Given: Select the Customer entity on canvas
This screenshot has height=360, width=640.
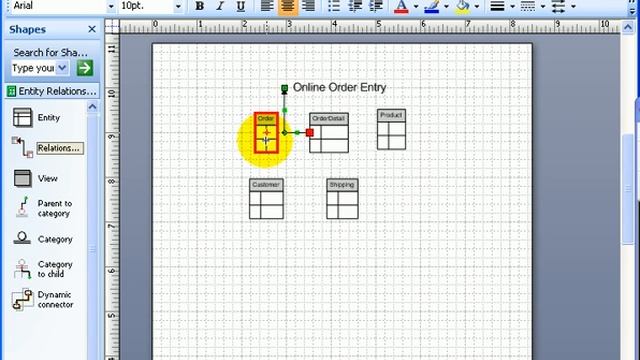Looking at the screenshot, I should coord(266,199).
